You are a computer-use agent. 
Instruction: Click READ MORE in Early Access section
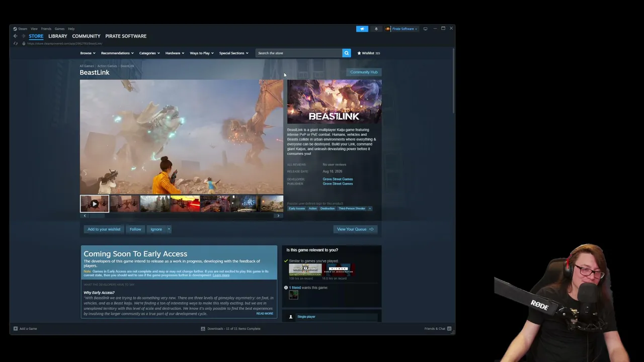(265, 314)
